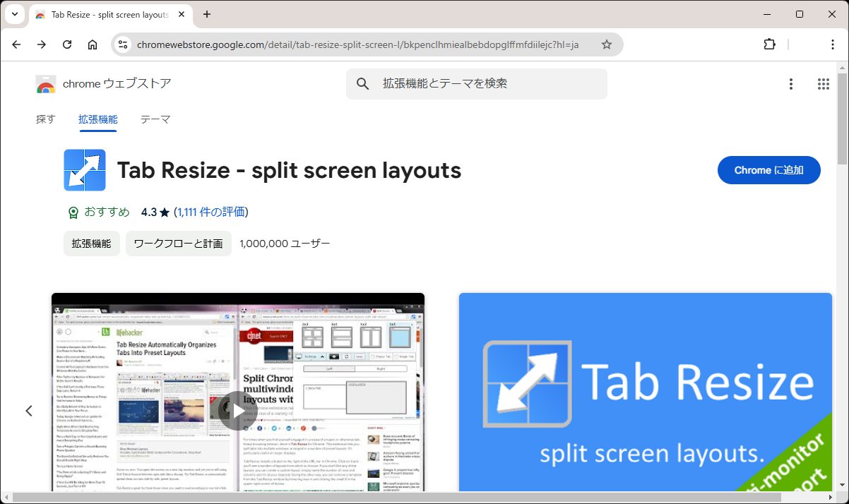This screenshot has height=504, width=849.
Task: Click the Chrome ウェブストア logo
Action: pos(45,83)
